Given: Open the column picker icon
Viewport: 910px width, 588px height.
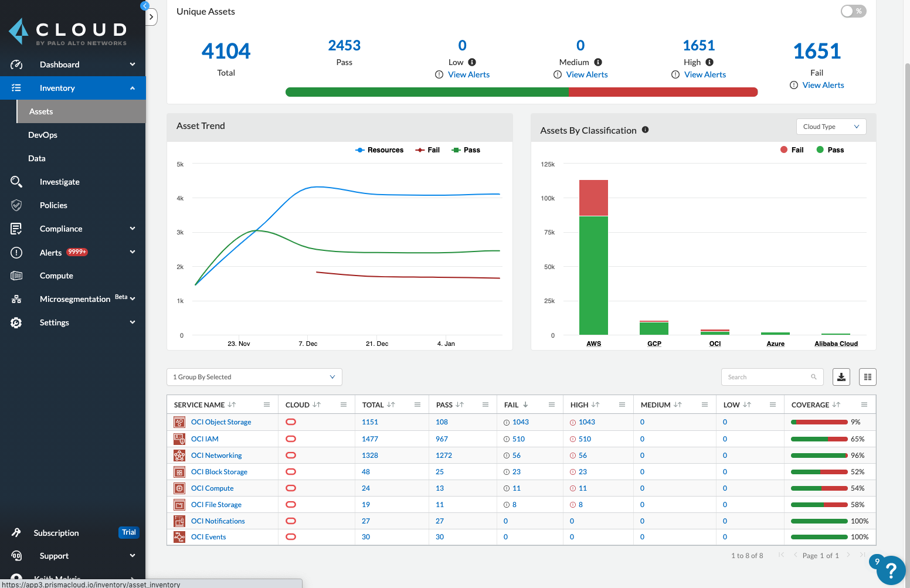Looking at the screenshot, I should click(868, 377).
